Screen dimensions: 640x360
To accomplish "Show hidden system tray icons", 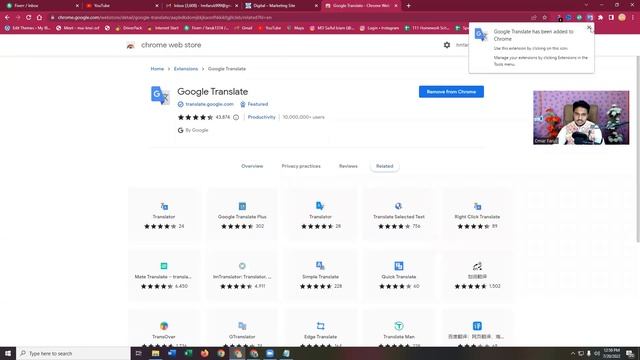I will (573, 353).
